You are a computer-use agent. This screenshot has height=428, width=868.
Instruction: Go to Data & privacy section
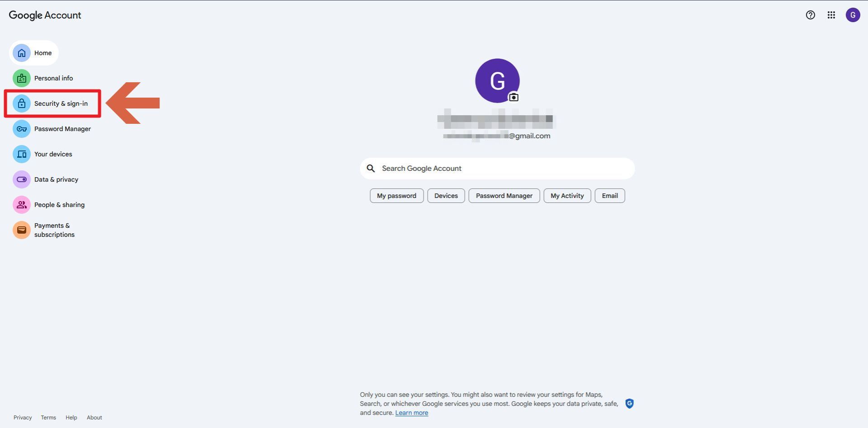coord(56,179)
